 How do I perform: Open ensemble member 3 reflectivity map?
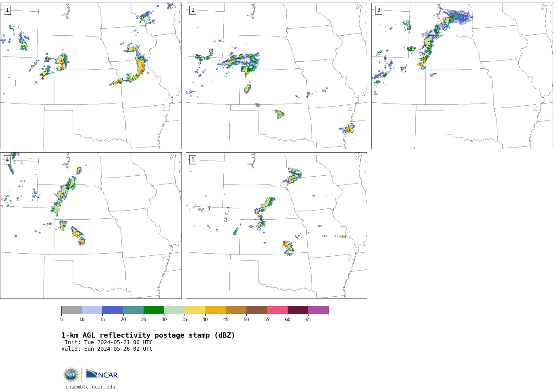point(462,76)
